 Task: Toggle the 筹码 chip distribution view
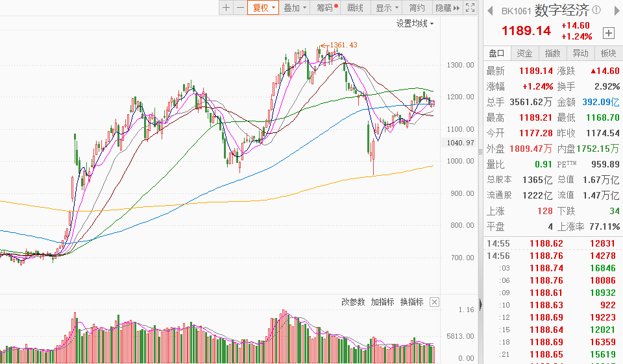326,8
